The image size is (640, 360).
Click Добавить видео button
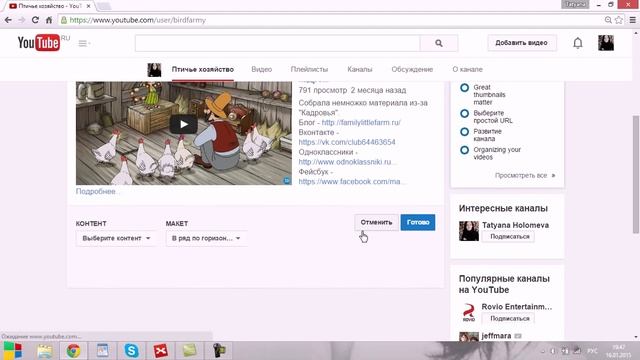click(522, 43)
